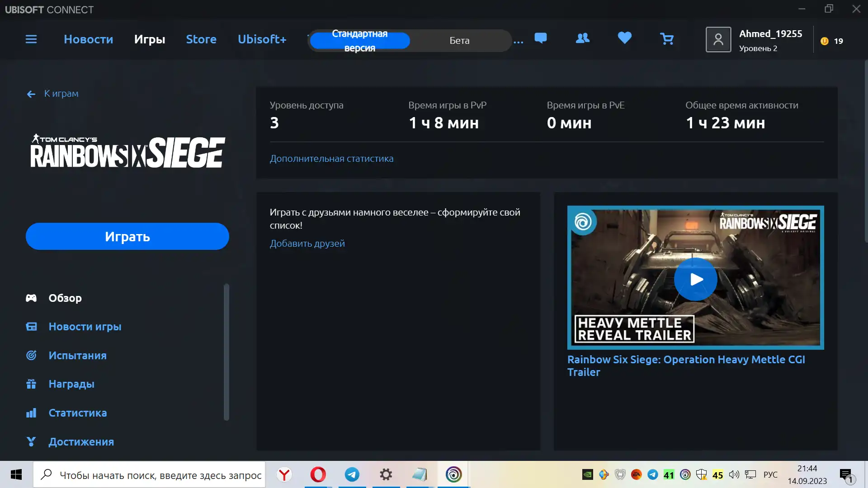Click the back arrow to games
The width and height of the screenshot is (868, 488).
31,94
